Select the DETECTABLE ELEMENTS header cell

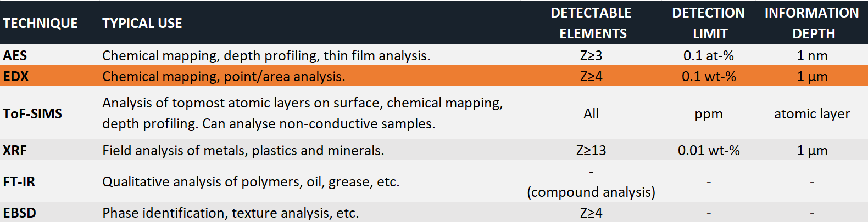click(592, 23)
